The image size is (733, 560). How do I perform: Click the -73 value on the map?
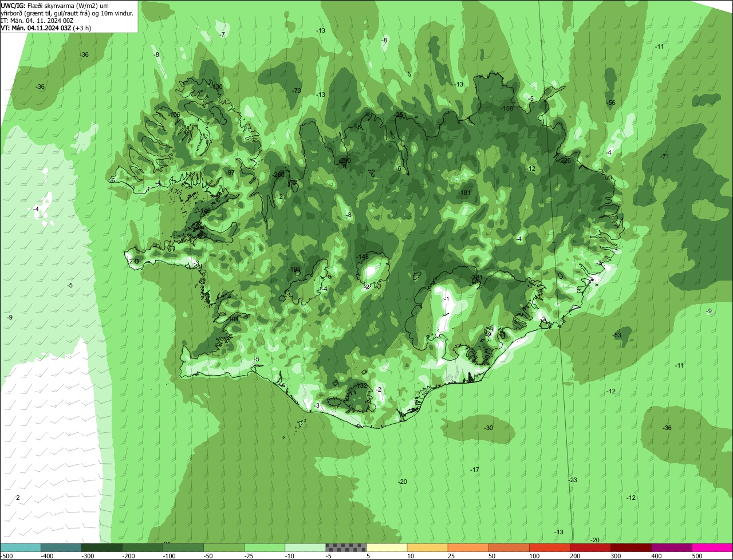tap(297, 90)
